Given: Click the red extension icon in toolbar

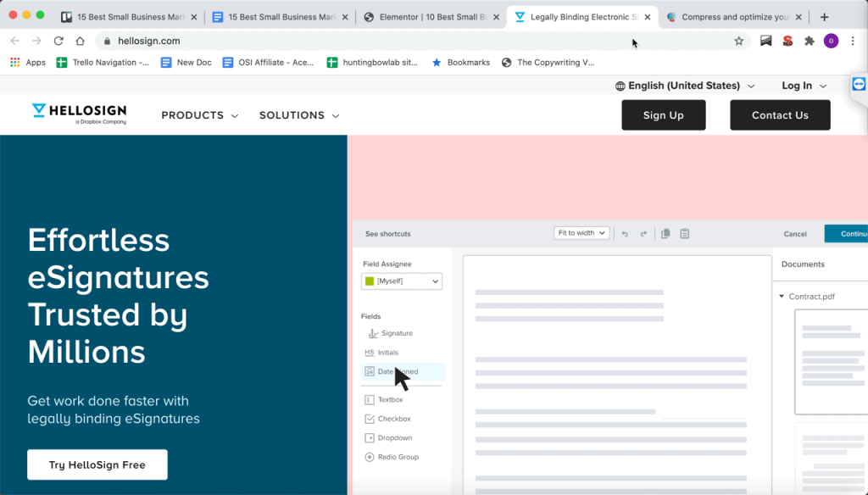Looking at the screenshot, I should click(787, 41).
